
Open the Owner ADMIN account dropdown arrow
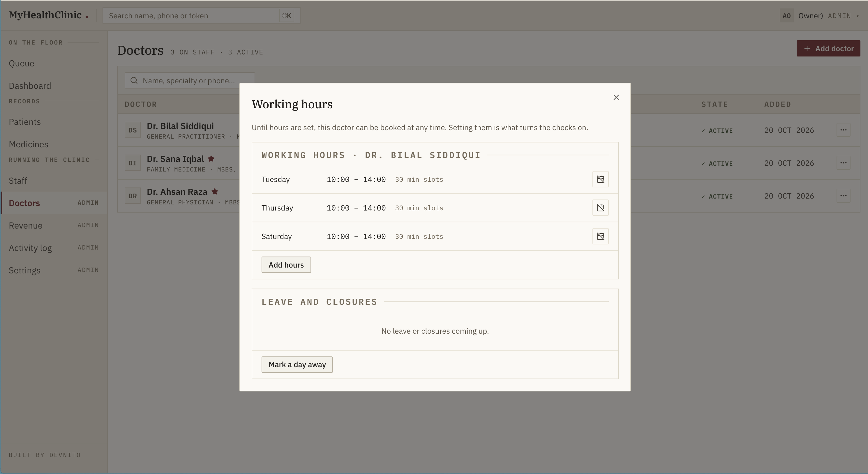pyautogui.click(x=858, y=16)
